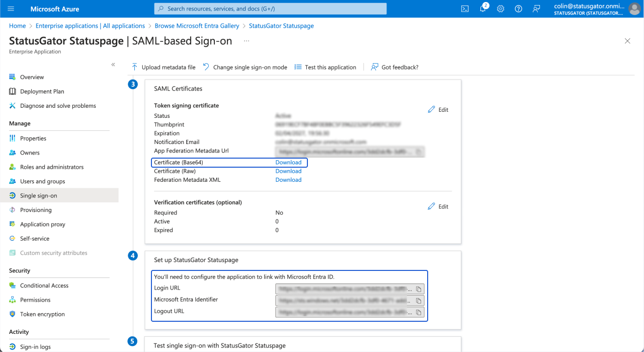The height and width of the screenshot is (352, 644).
Task: Click the Test this application list icon
Action: [298, 67]
